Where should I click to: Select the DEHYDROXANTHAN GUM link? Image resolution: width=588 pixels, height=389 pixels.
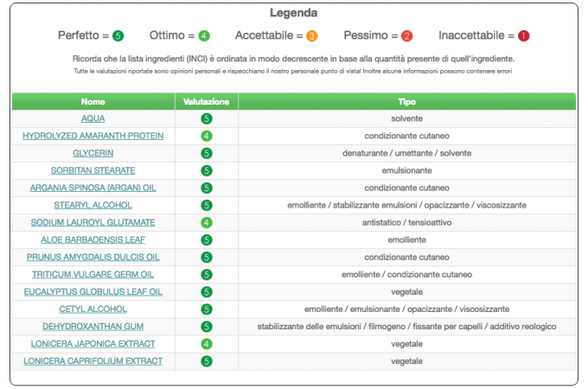tap(93, 327)
